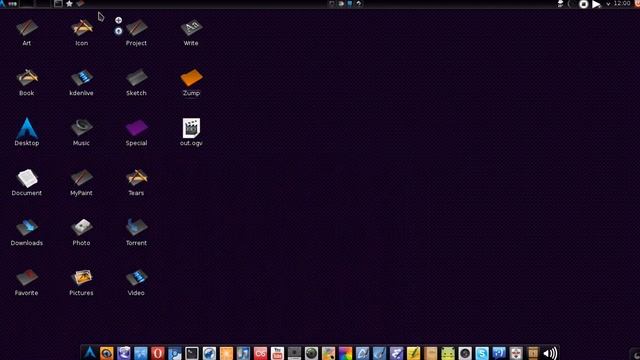640x360 pixels.
Task: Open the terminal from the dock
Action: [x=192, y=353]
